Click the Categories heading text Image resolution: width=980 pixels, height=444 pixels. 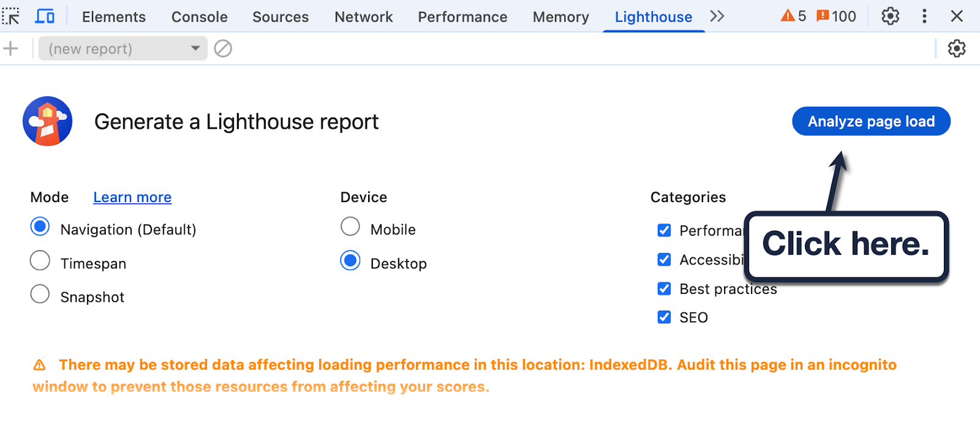tap(688, 197)
